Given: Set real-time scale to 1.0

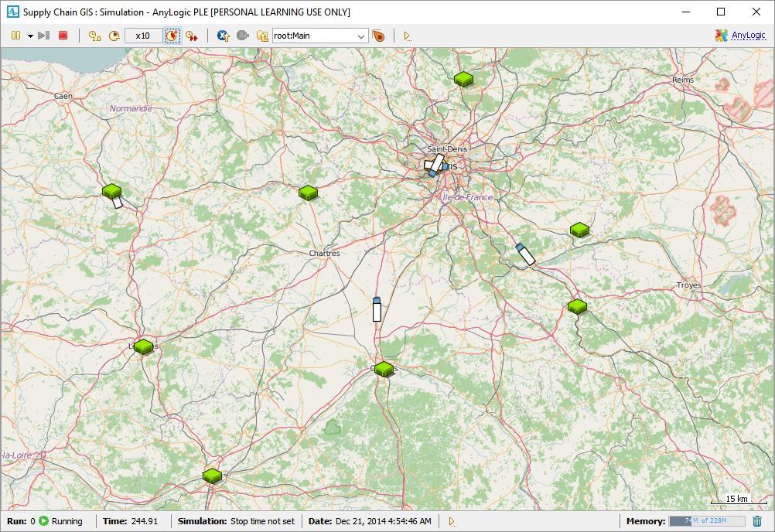Looking at the screenshot, I should coord(94,36).
